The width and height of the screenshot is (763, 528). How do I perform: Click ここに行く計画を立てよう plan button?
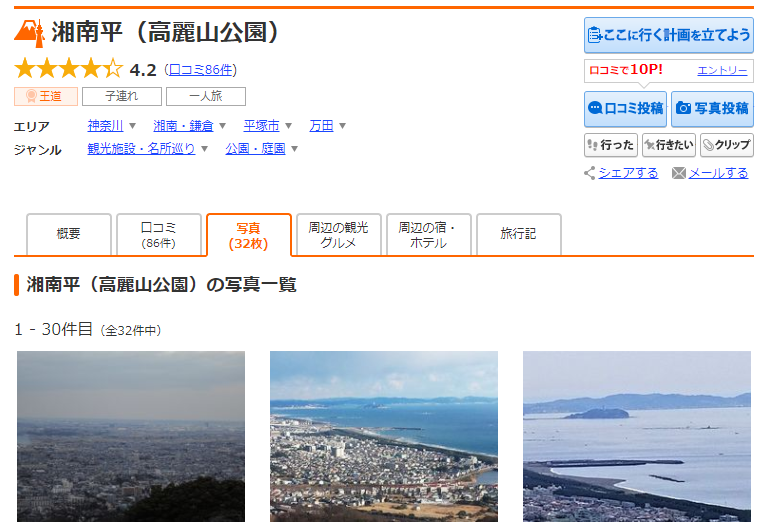(669, 35)
